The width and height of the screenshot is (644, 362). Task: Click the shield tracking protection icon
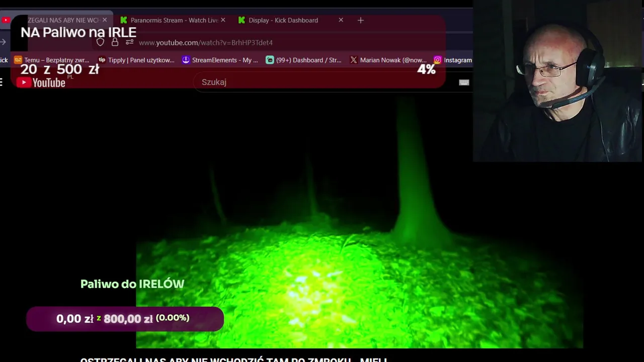click(100, 42)
